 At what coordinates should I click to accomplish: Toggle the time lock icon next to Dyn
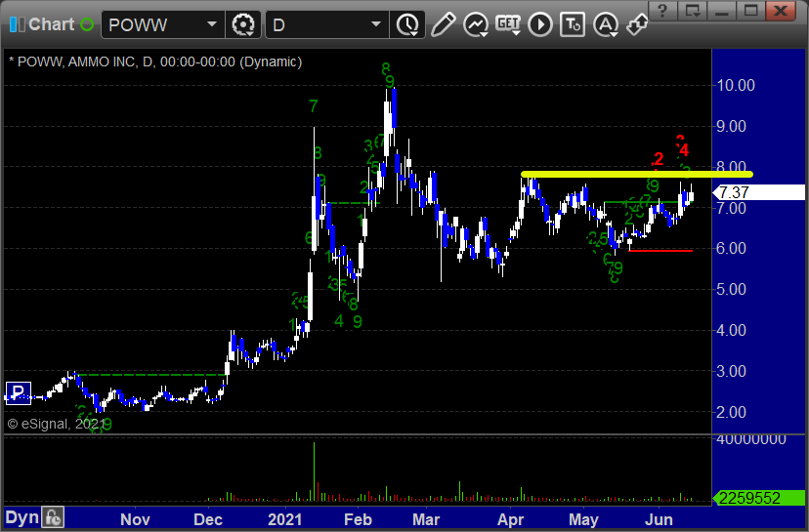[x=53, y=517]
